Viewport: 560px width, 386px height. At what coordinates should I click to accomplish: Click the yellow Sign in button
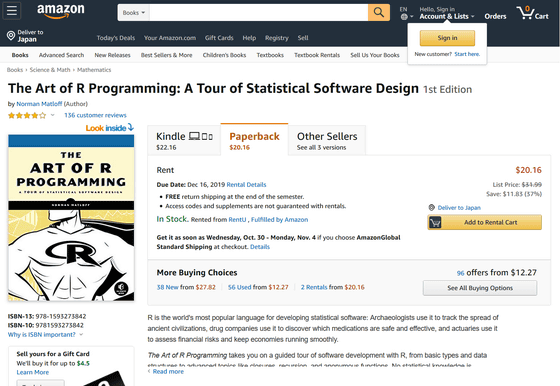[x=447, y=38]
